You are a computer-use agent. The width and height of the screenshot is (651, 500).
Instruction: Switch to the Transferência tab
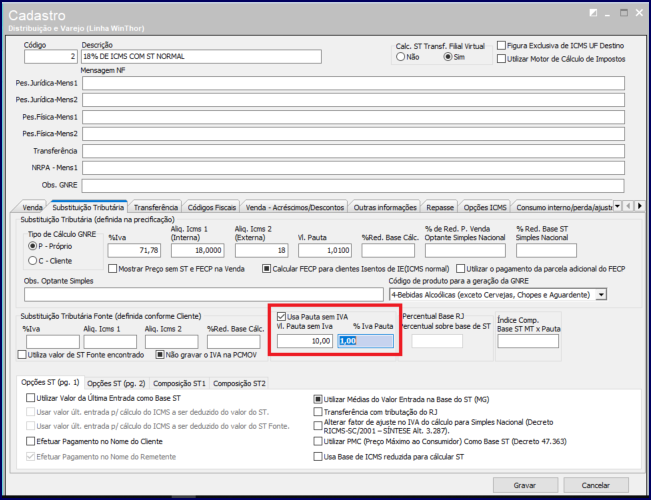click(156, 207)
